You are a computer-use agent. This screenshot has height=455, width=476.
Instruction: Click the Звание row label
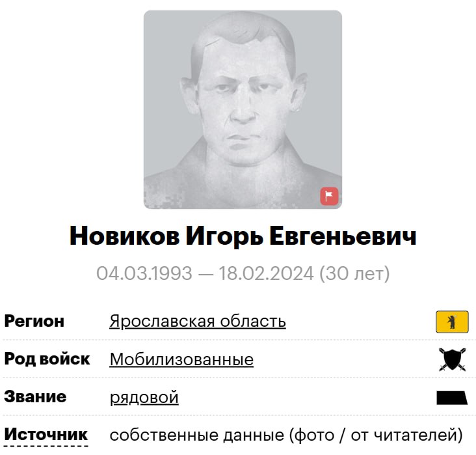click(35, 396)
